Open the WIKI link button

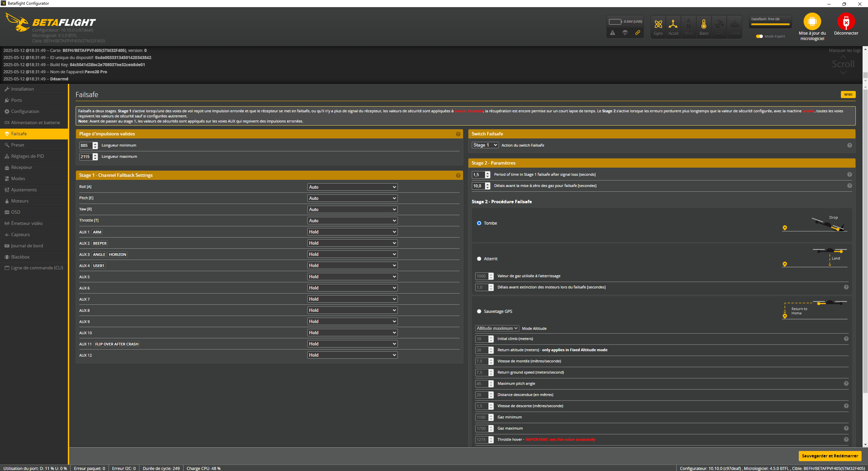[x=848, y=95]
